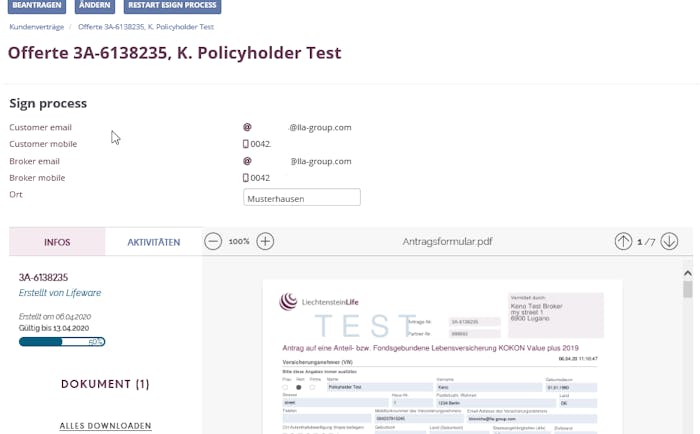The image size is (700, 434).
Task: Select the Firma radio button in form
Action: [312, 387]
